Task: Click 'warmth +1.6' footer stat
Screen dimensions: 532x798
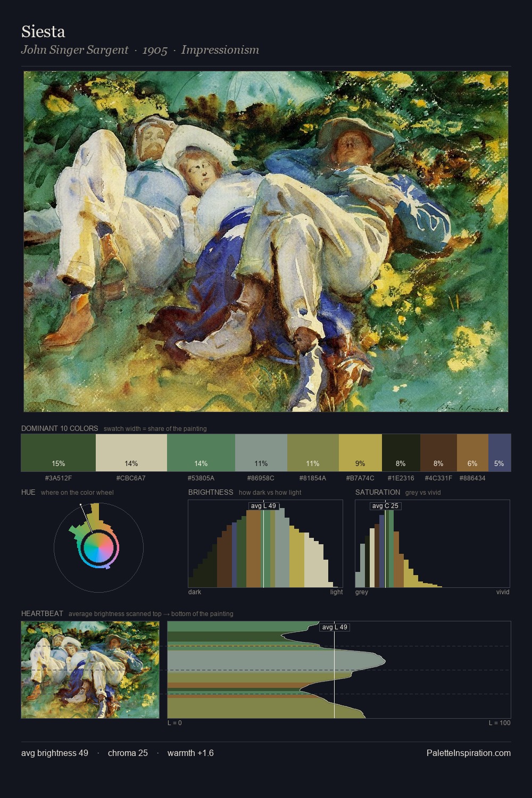Action: [x=190, y=753]
